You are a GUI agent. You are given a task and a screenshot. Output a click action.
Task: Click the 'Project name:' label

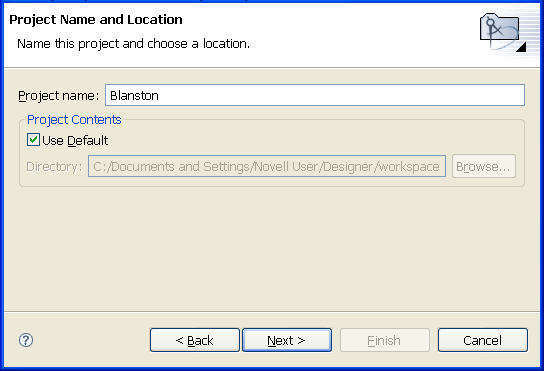(x=59, y=95)
